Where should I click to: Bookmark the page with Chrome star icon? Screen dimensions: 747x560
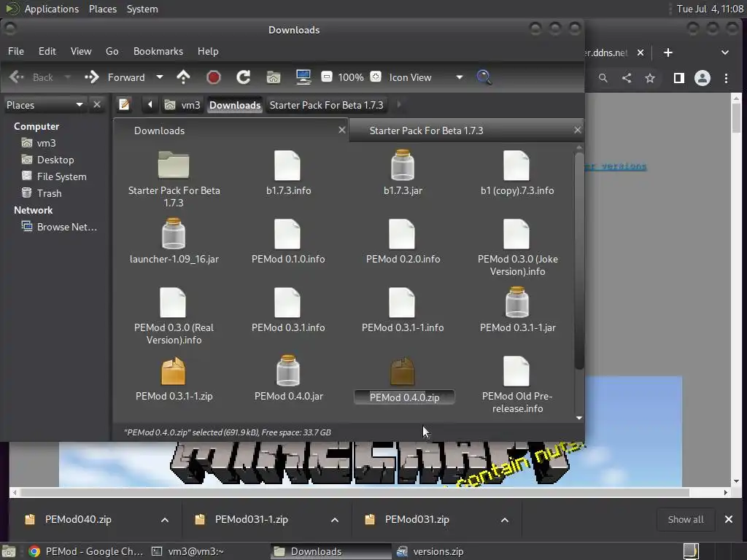tap(650, 78)
